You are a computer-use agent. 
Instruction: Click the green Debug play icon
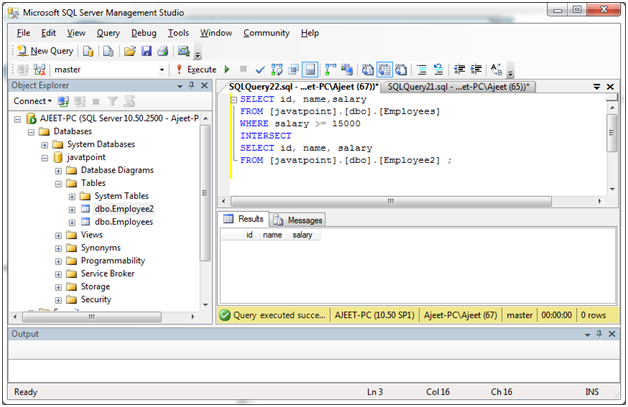pyautogui.click(x=227, y=69)
